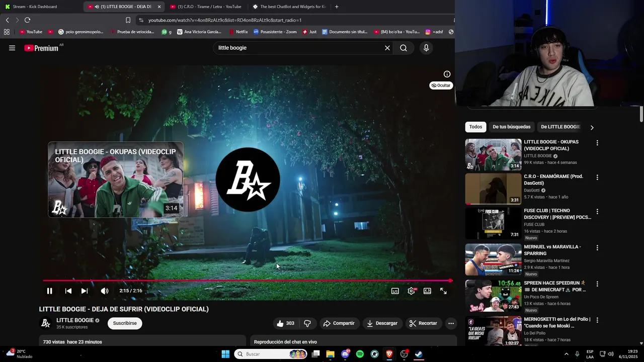Open C.R.O ENAMÓRAME video thumbnail
Viewport: 644px width, 362px height.
tap(493, 189)
